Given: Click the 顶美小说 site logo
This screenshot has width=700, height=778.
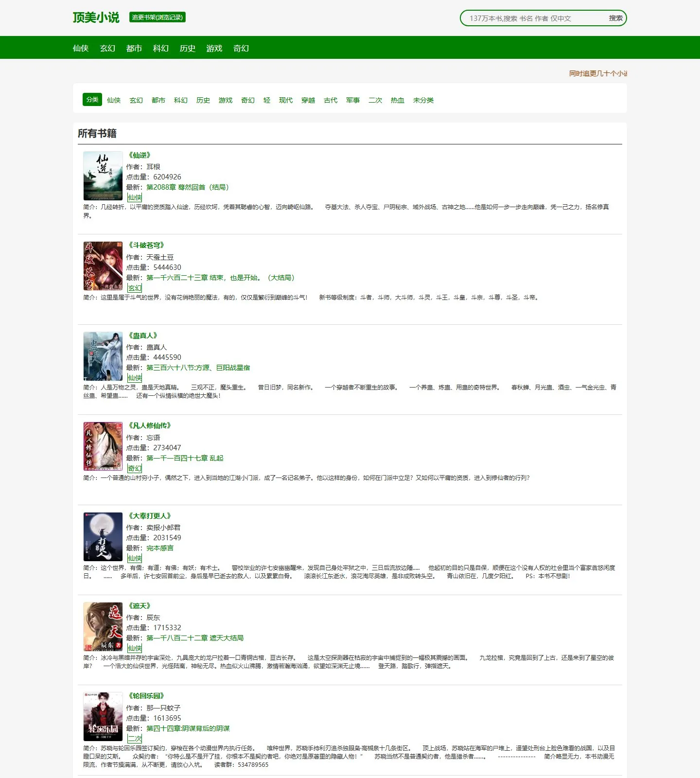Looking at the screenshot, I should (x=96, y=18).
